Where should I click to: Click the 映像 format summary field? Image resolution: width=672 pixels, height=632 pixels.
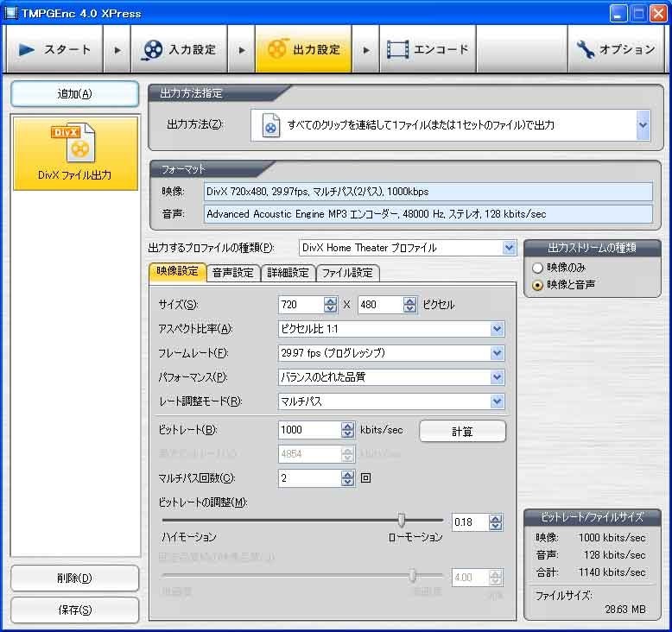pos(428,192)
